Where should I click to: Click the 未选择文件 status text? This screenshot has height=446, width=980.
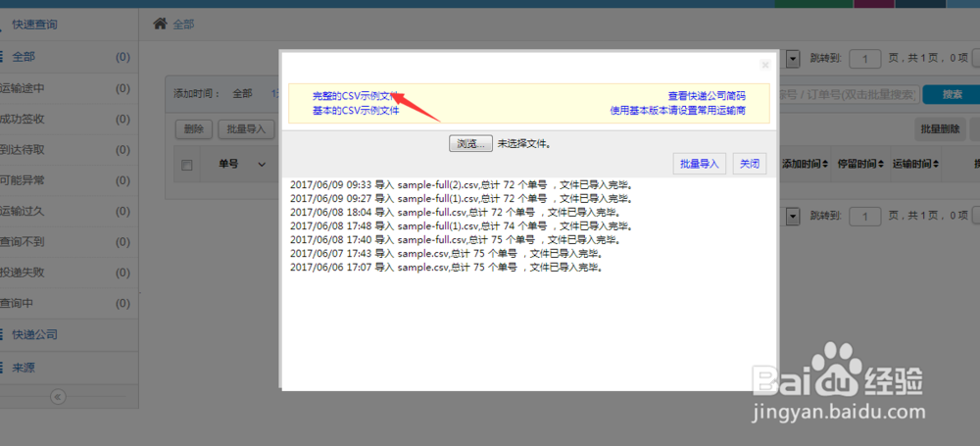click(x=523, y=143)
